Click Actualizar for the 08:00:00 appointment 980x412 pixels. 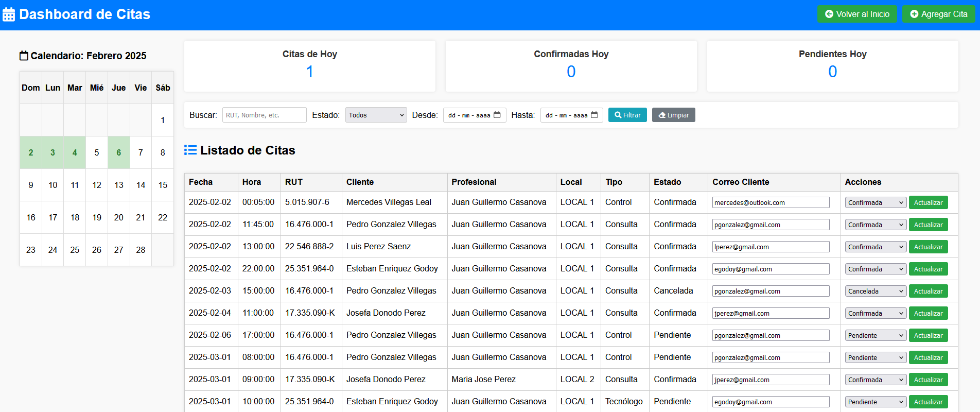point(928,357)
